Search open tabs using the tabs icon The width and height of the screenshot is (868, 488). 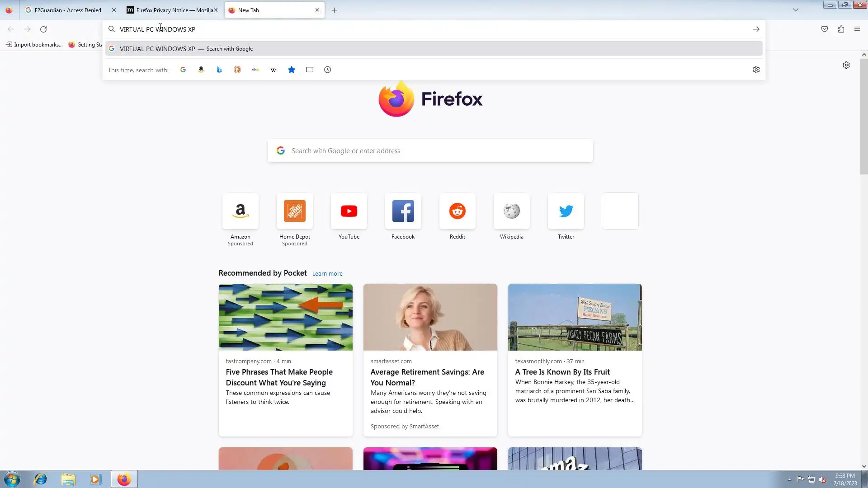point(310,70)
